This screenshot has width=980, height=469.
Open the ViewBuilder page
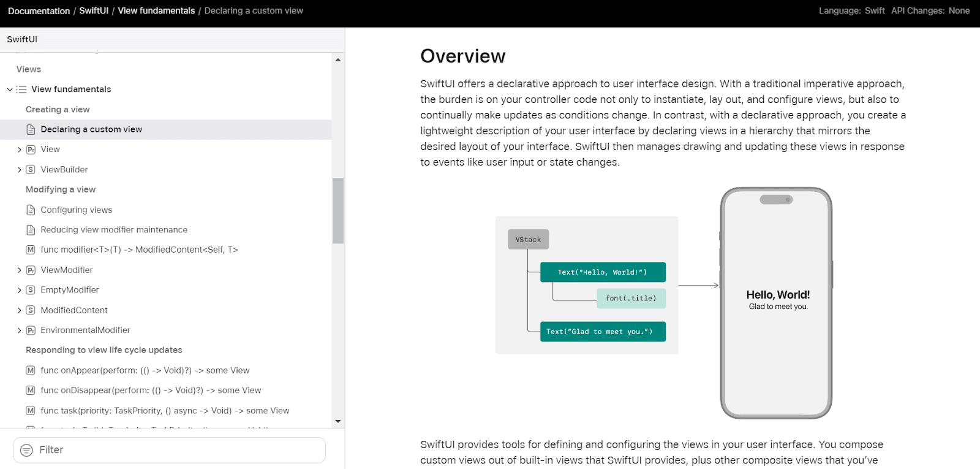tap(64, 170)
